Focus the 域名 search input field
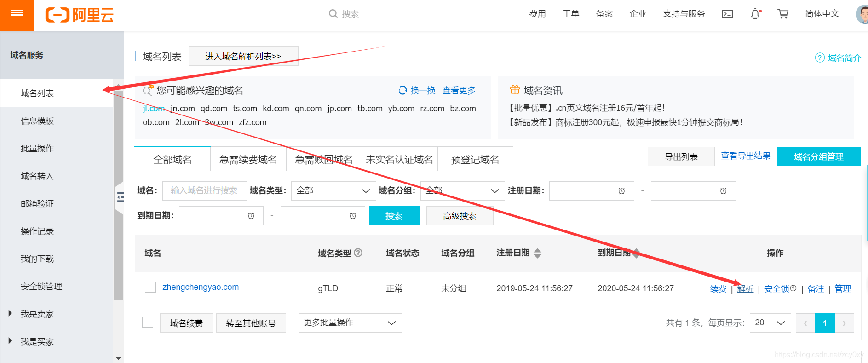 tap(204, 191)
